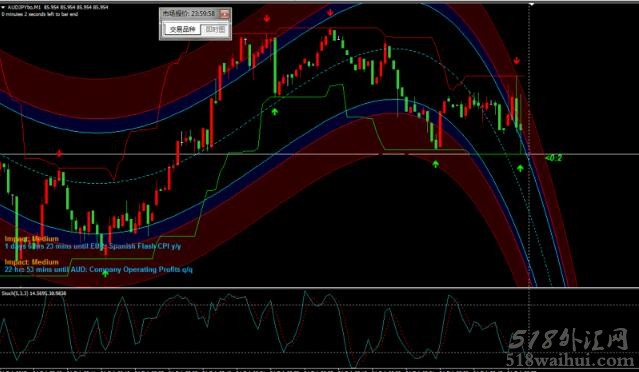Screen dimensions: 639x372
Task: Switch to the 即时图 tab
Action: (214, 29)
